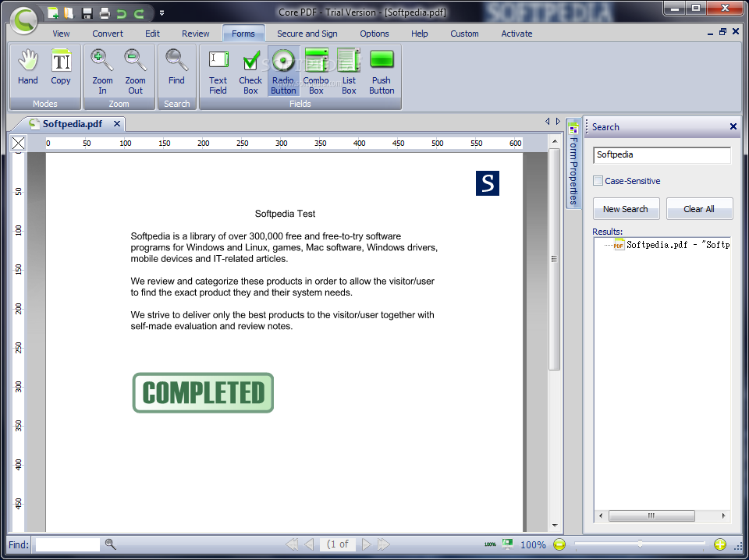Screen dimensions: 749x560
Task: Select the Combo Box form tool
Action: (x=316, y=72)
